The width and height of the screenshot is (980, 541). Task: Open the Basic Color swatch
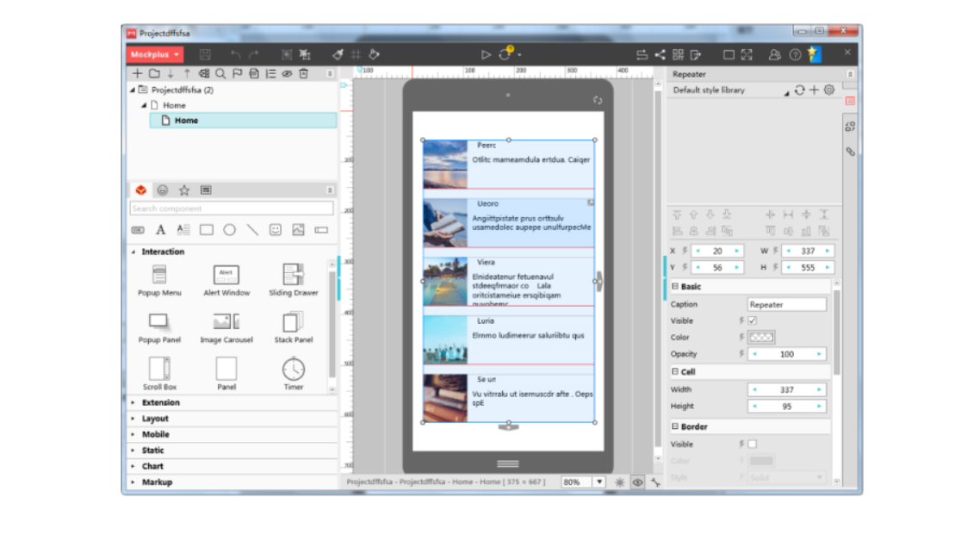coord(761,337)
